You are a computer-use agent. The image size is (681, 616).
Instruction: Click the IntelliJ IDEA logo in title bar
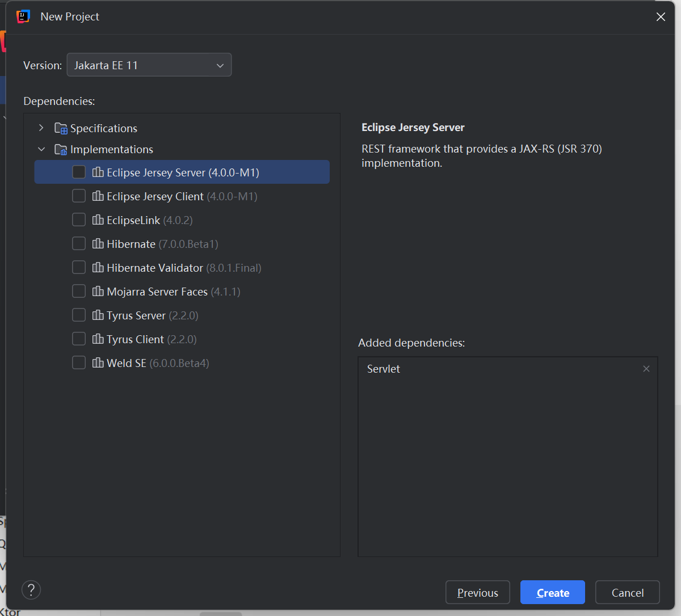tap(23, 16)
